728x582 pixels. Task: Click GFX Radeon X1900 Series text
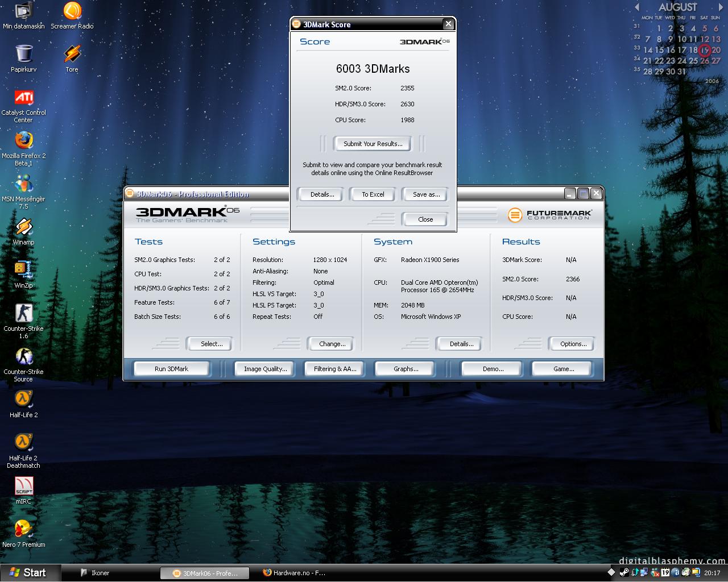tap(430, 260)
